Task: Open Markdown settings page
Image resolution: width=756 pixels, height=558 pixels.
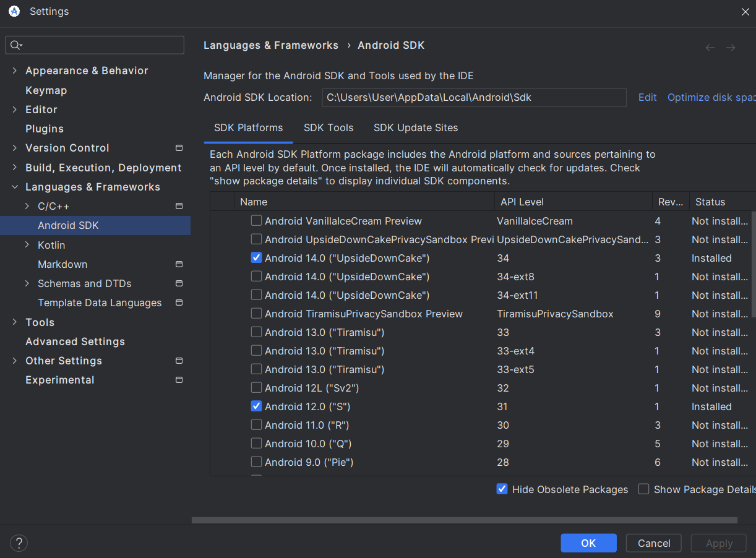Action: point(62,264)
